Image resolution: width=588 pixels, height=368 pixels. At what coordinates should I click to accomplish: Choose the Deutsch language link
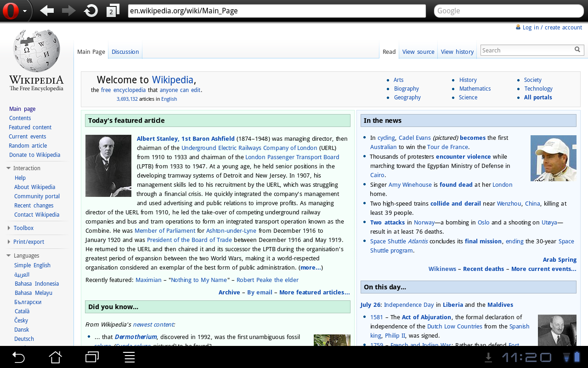24,339
